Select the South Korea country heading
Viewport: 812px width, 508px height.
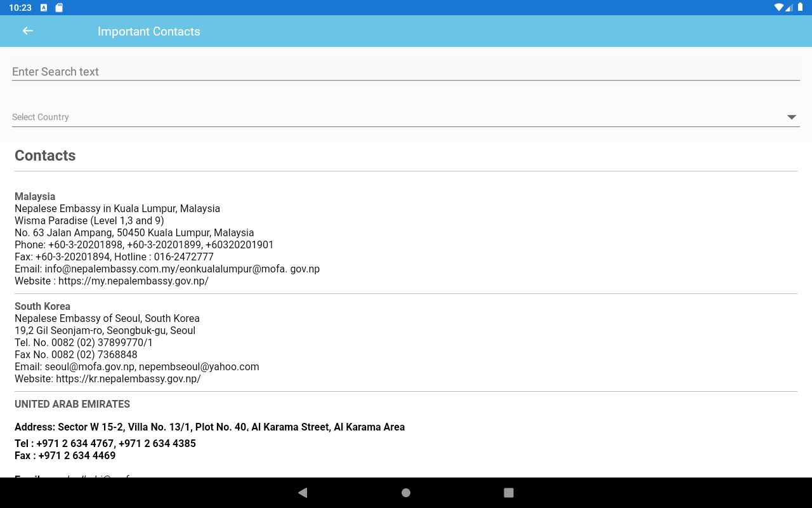point(43,307)
